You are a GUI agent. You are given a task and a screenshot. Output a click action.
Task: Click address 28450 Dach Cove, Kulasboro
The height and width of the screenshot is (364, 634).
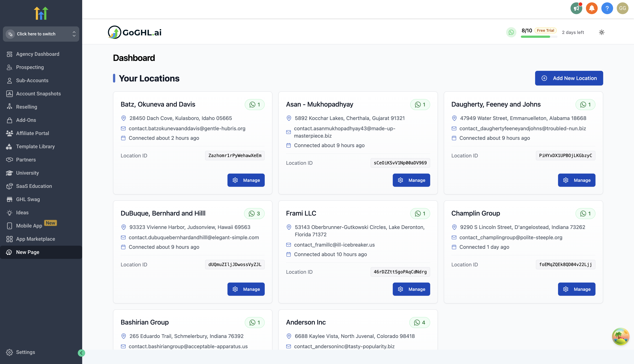(181, 118)
